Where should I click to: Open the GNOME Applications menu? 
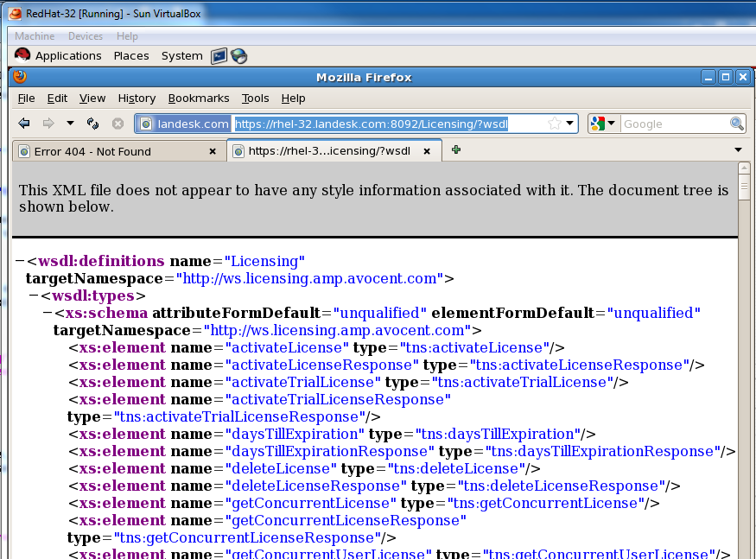coord(68,56)
